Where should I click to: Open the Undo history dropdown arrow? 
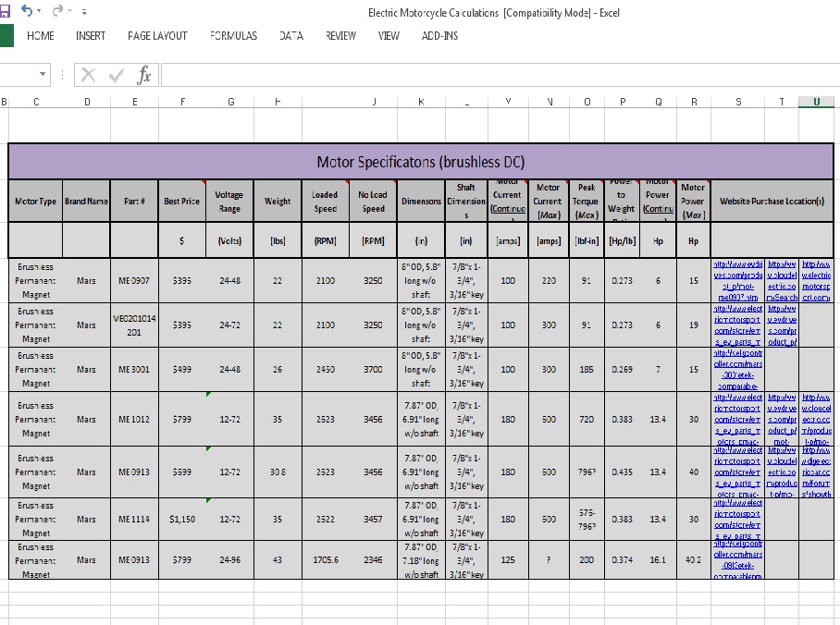point(39,11)
